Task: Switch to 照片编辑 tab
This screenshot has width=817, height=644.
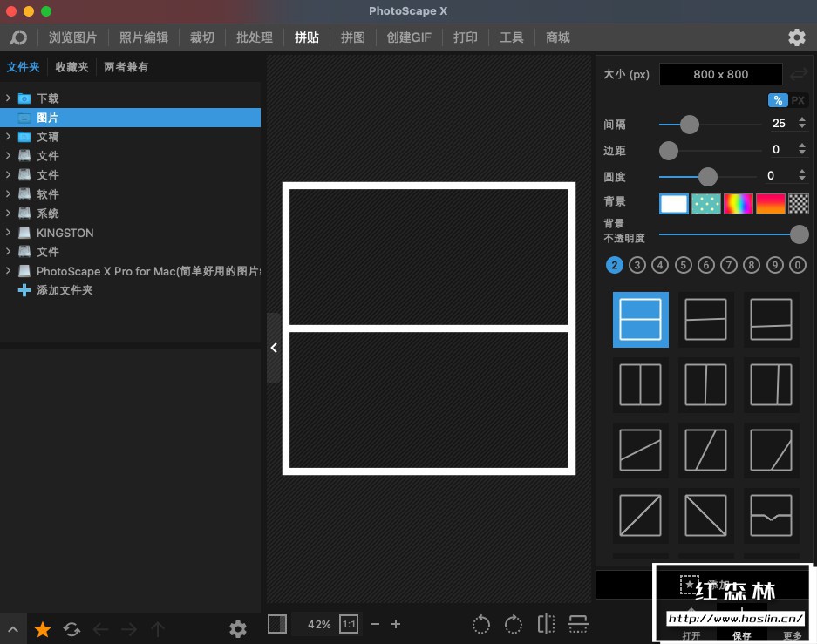Action: click(144, 37)
